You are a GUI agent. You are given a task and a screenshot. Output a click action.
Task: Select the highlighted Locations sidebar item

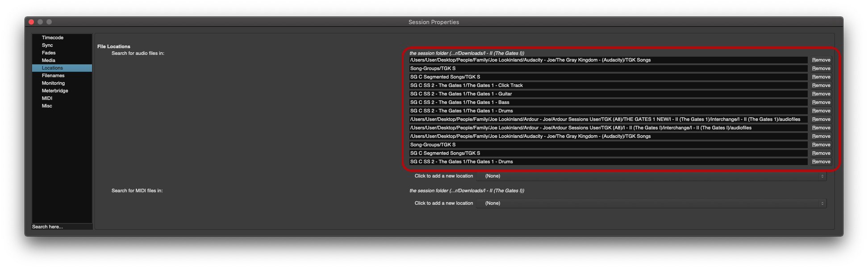coord(53,68)
